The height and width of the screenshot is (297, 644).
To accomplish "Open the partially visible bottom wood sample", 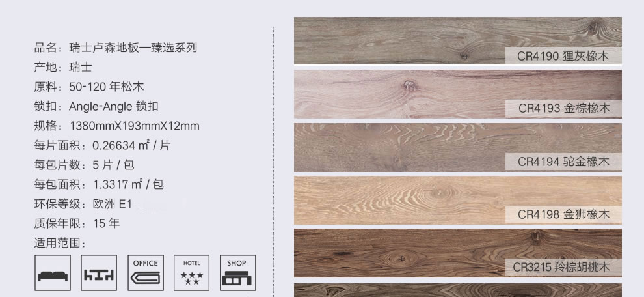I will point(457,290).
